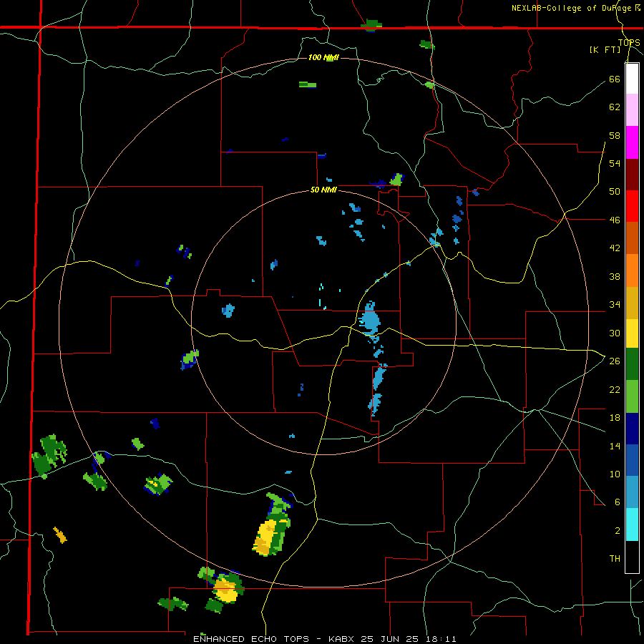Click the 50 legend value
The image size is (644, 644).
615,192
